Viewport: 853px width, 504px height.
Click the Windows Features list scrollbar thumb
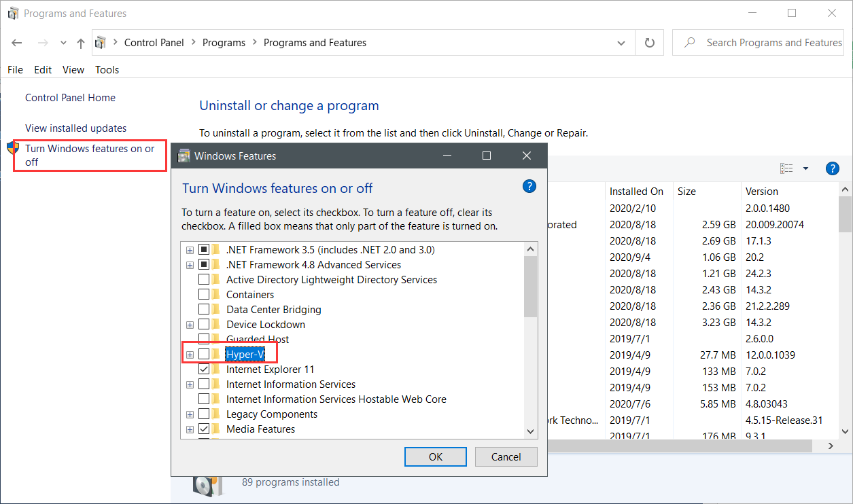coord(530,285)
